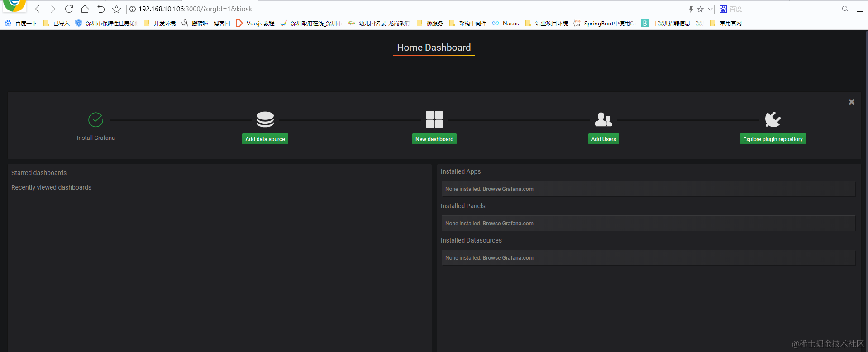Click the Explore plugin repository button
Viewport: 868px width, 352px height.
pos(773,139)
